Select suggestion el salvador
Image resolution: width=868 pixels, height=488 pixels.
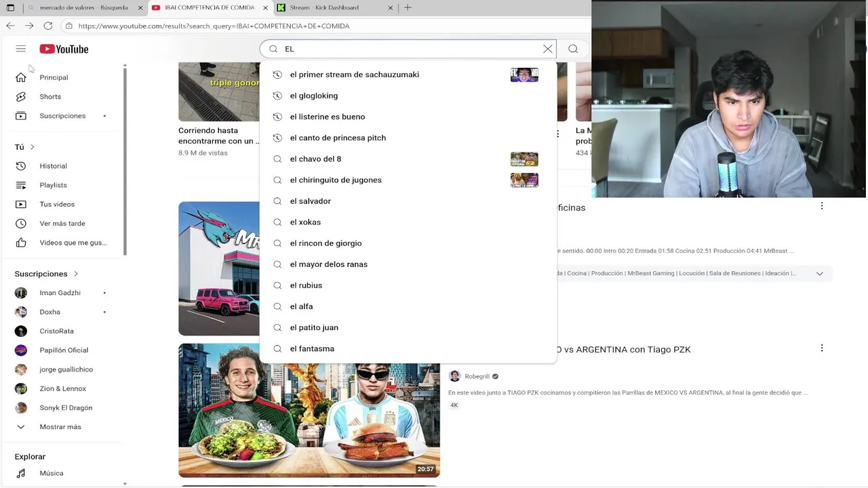[408, 201]
